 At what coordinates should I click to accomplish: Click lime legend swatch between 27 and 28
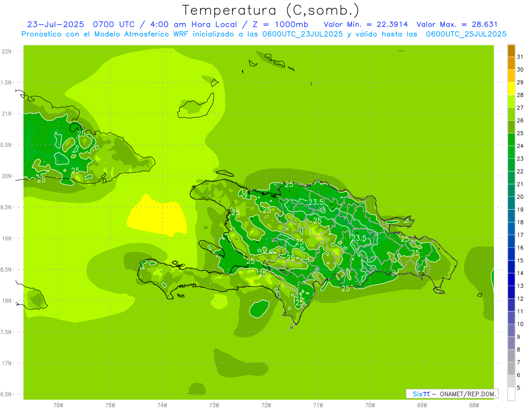pyautogui.click(x=511, y=101)
